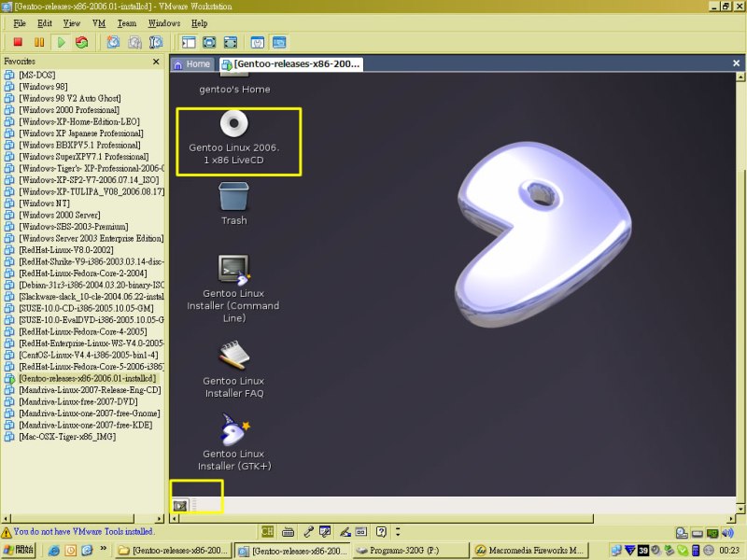Open the Team menu
The height and width of the screenshot is (560, 747).
(x=127, y=23)
